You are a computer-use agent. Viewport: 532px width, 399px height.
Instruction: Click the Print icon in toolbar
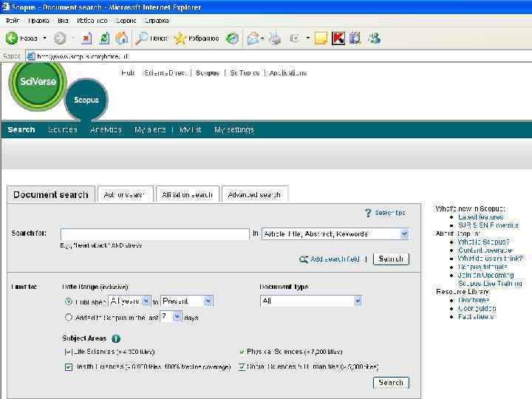pos(275,38)
